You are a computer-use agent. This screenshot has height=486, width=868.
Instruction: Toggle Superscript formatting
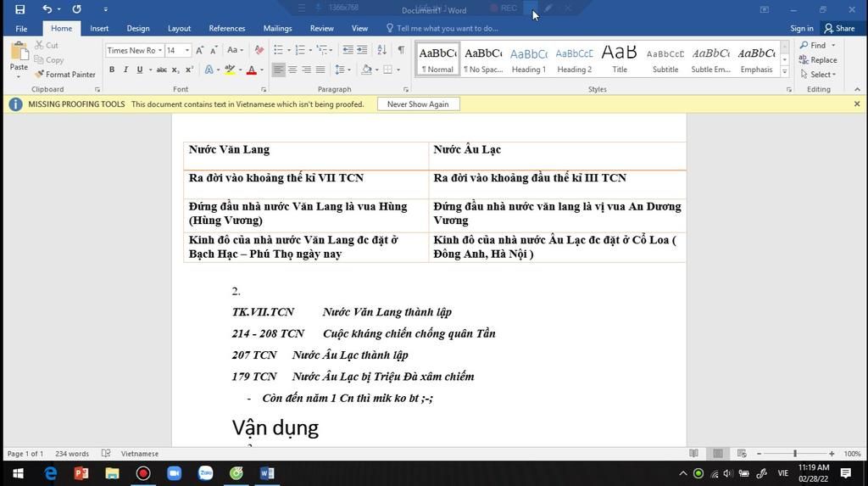189,70
